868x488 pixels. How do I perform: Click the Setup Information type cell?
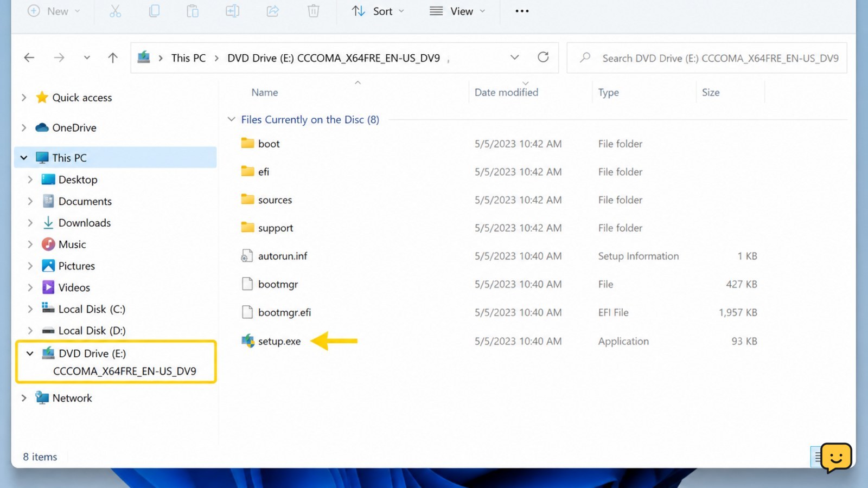pos(639,256)
